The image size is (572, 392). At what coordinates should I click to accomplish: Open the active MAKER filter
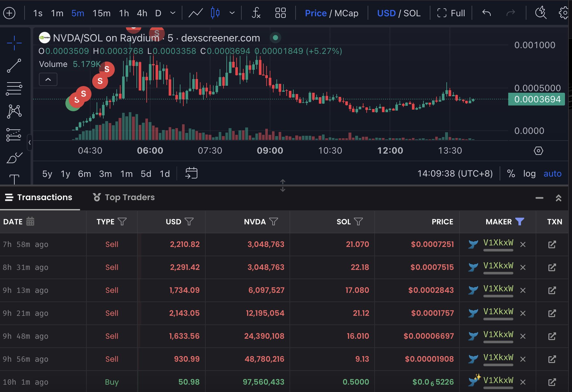(x=520, y=221)
